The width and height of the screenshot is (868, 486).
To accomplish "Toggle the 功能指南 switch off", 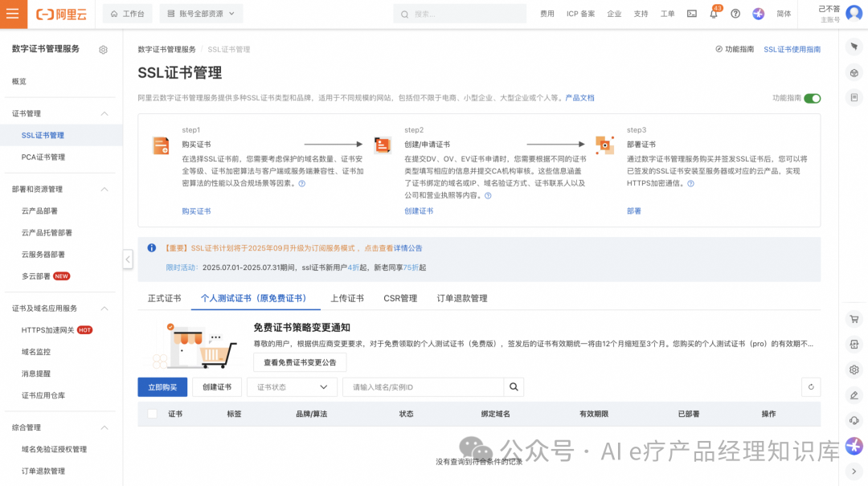I will [x=812, y=99].
